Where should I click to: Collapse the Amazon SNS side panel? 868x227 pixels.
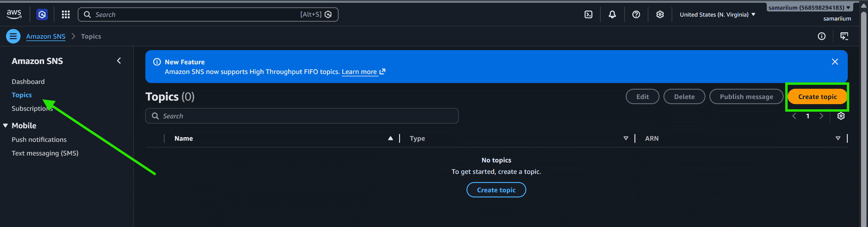click(119, 61)
